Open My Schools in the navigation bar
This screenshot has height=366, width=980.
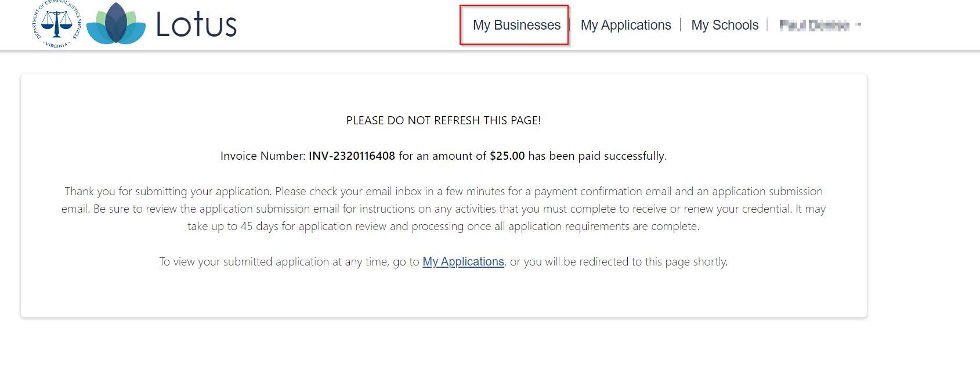click(x=725, y=25)
